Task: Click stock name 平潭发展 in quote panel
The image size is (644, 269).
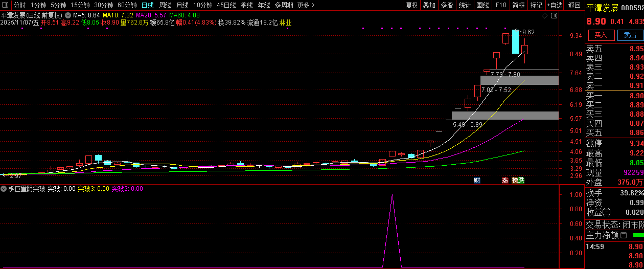Action: point(602,8)
